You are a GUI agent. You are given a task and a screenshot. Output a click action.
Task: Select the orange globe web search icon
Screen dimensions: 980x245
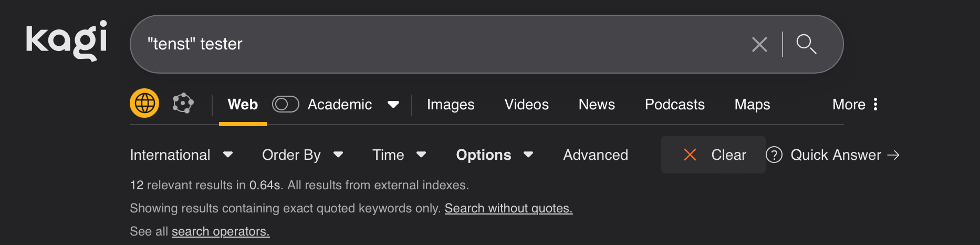144,104
